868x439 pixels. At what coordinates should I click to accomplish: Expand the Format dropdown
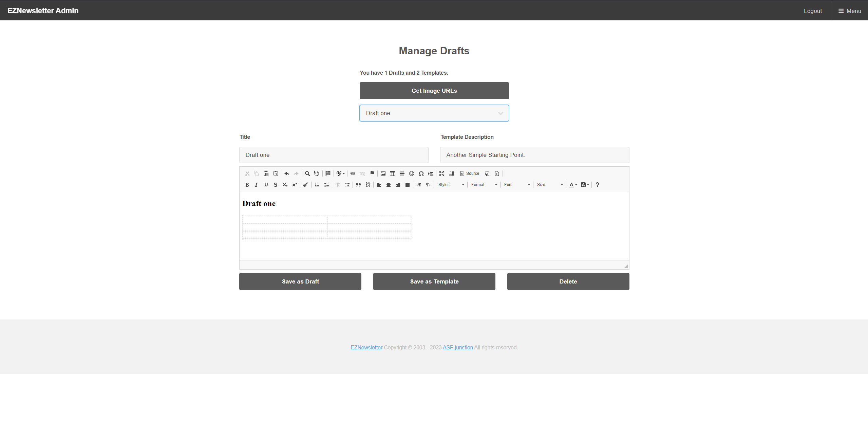tap(484, 185)
